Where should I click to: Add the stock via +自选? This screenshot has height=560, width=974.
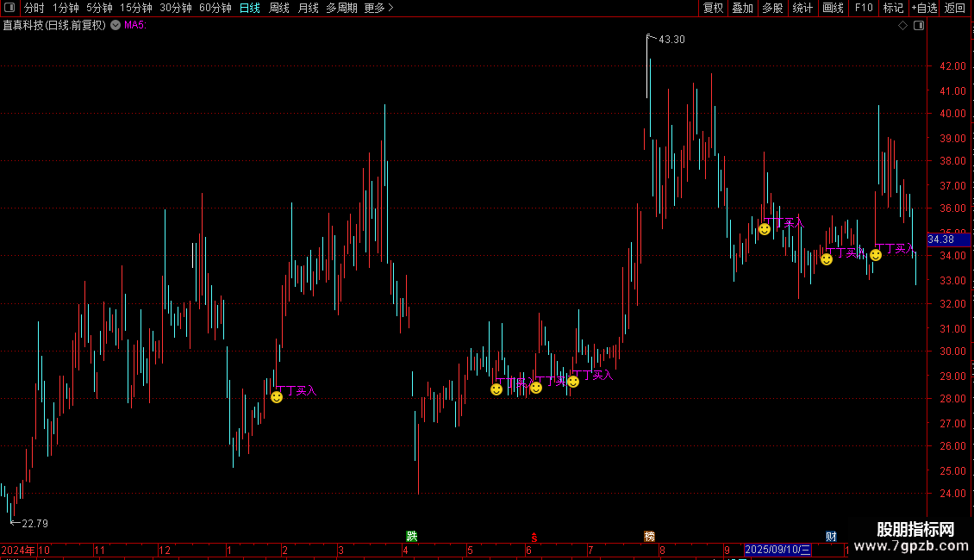tap(924, 8)
